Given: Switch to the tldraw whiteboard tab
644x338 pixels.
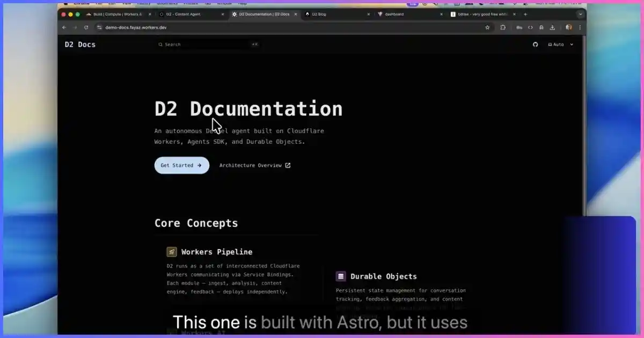Looking at the screenshot, I should (482, 14).
